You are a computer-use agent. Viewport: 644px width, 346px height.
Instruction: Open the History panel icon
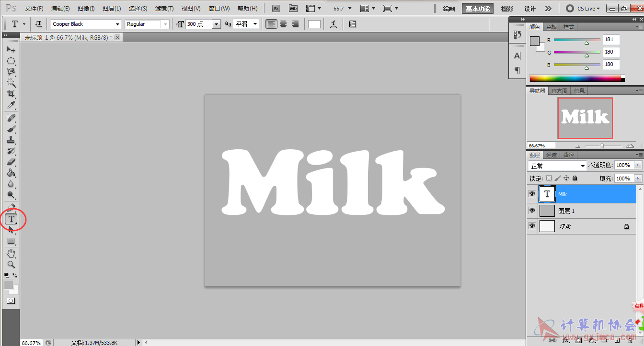pyautogui.click(x=517, y=34)
